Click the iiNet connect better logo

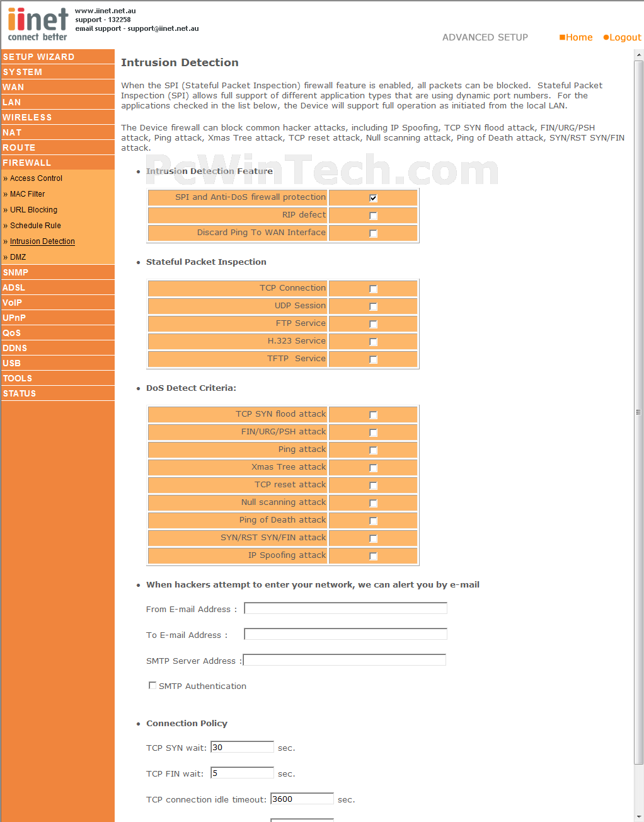(x=38, y=25)
